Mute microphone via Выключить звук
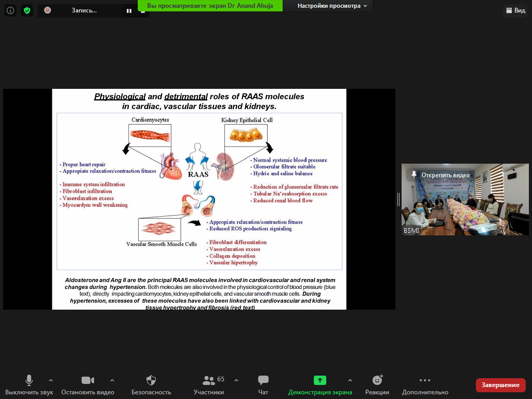This screenshot has width=532, height=399. tap(29, 385)
